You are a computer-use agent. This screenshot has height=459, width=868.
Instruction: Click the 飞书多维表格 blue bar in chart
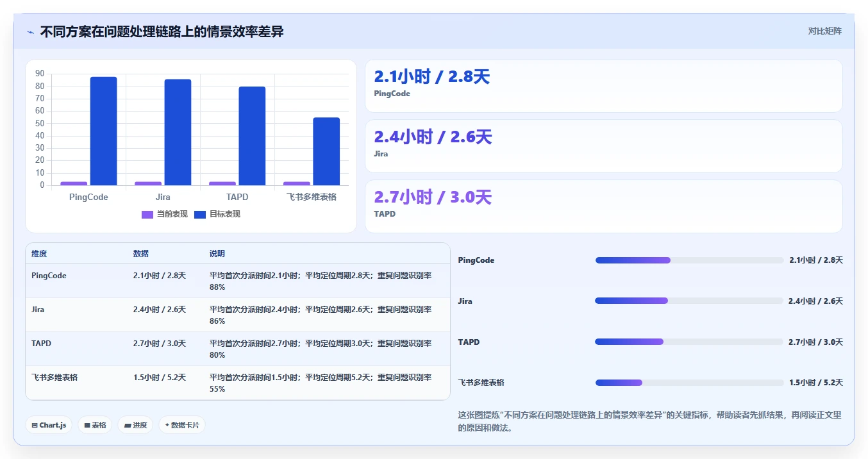click(326, 151)
